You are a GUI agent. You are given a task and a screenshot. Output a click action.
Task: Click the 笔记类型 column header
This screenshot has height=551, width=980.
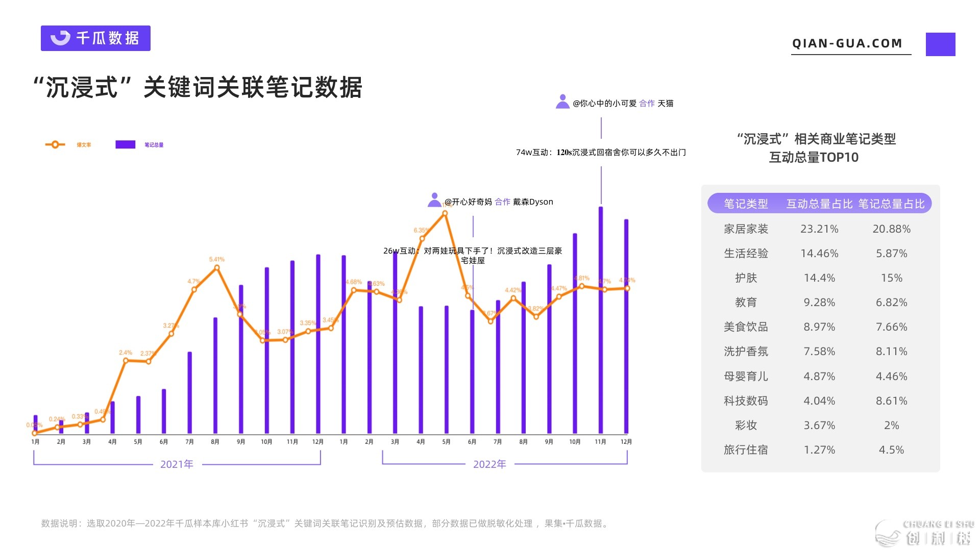coord(746,204)
